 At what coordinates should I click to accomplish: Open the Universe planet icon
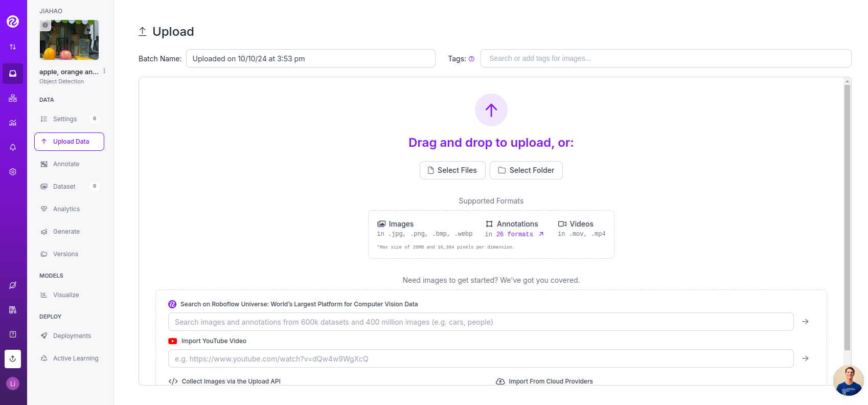[x=13, y=285]
